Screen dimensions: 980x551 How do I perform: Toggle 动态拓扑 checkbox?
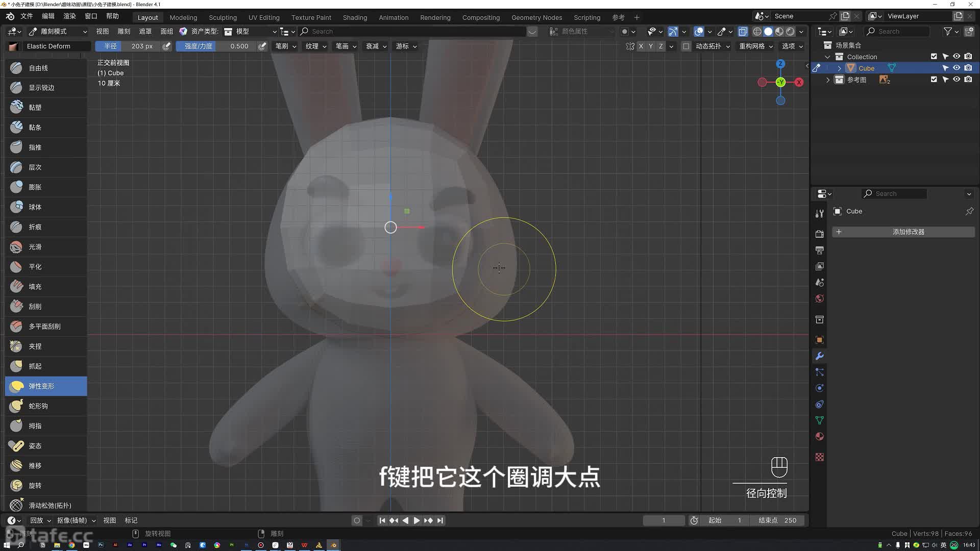686,46
